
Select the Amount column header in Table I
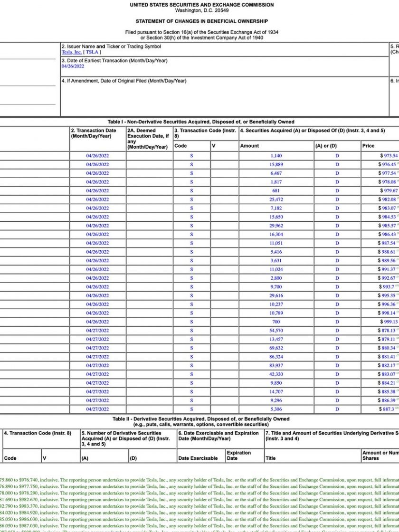tap(249, 146)
